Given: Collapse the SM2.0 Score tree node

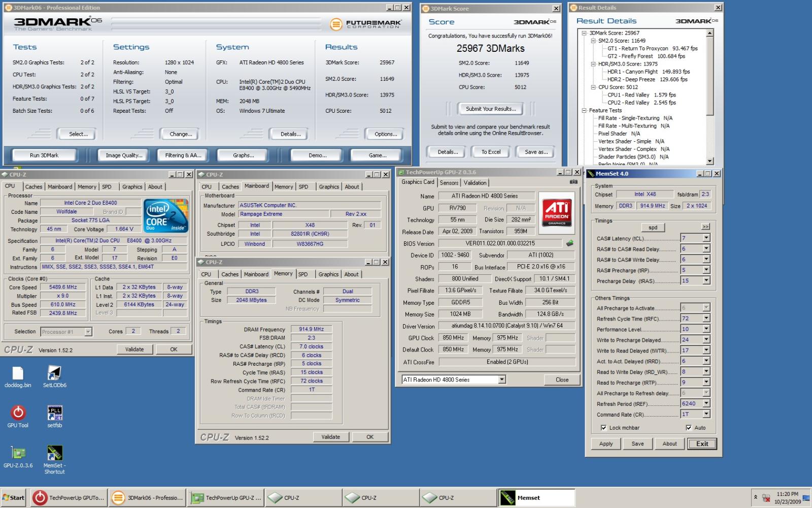Looking at the screenshot, I should pos(593,41).
